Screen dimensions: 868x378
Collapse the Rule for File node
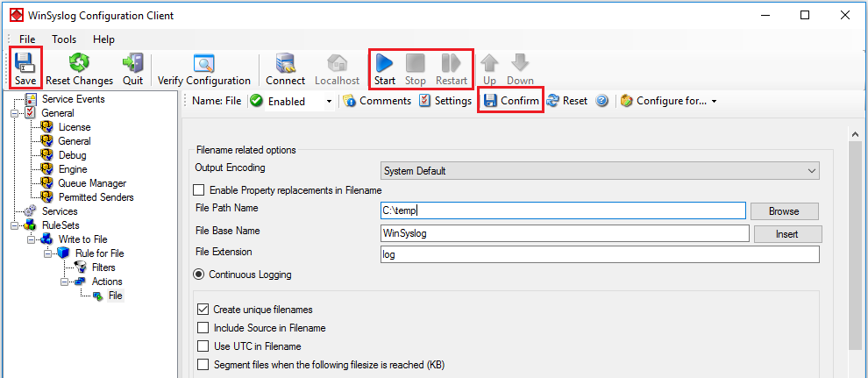pyautogui.click(x=48, y=253)
